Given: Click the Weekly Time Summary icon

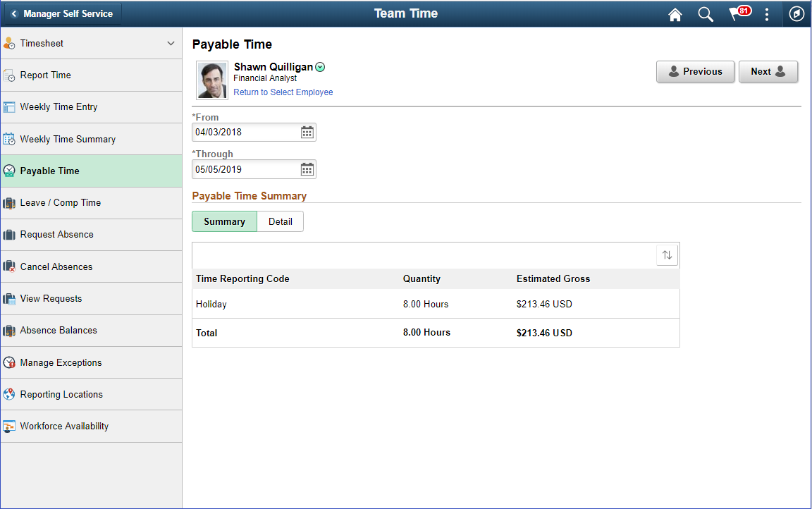Looking at the screenshot, I should (8, 140).
